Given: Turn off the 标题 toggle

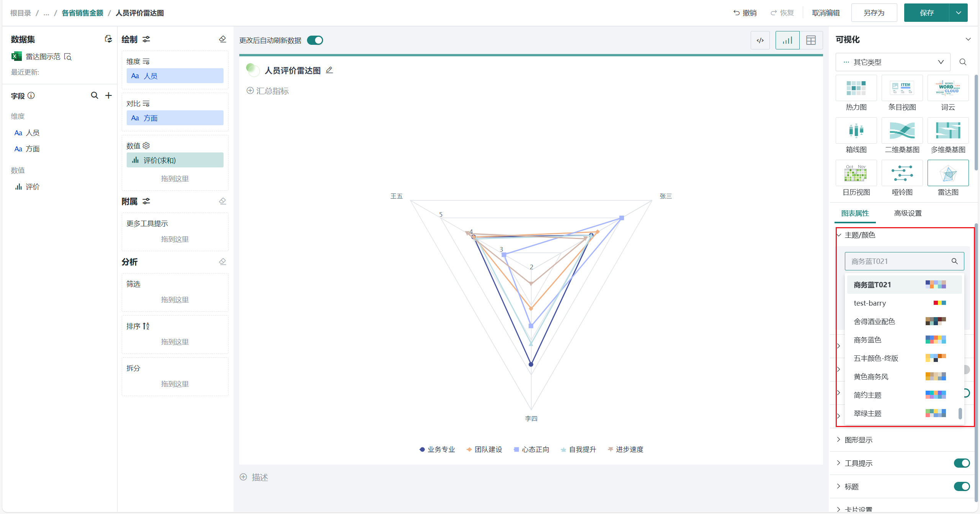Looking at the screenshot, I should (x=961, y=486).
